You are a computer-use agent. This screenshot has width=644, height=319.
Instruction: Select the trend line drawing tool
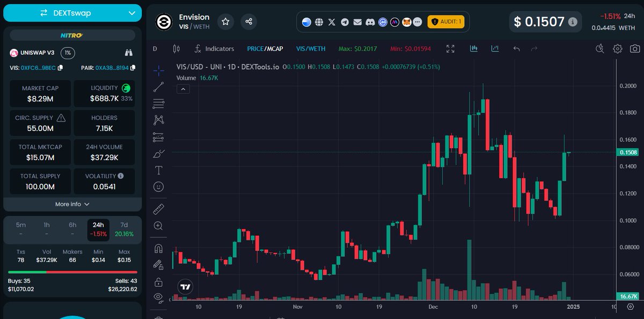(158, 87)
